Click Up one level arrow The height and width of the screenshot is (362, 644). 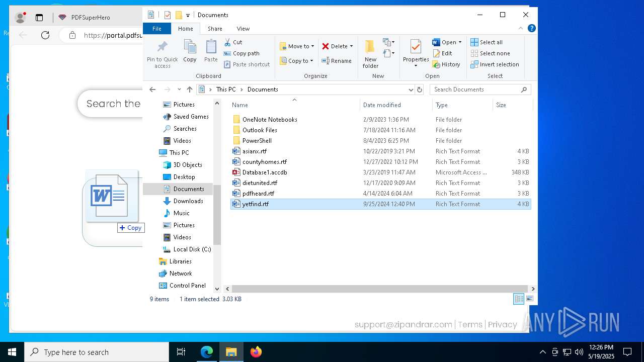tap(189, 89)
